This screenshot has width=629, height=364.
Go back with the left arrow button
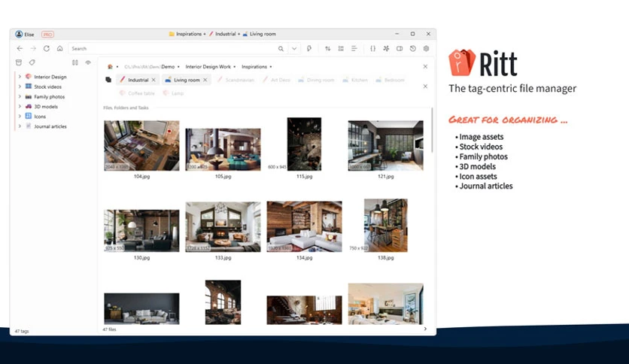(20, 48)
